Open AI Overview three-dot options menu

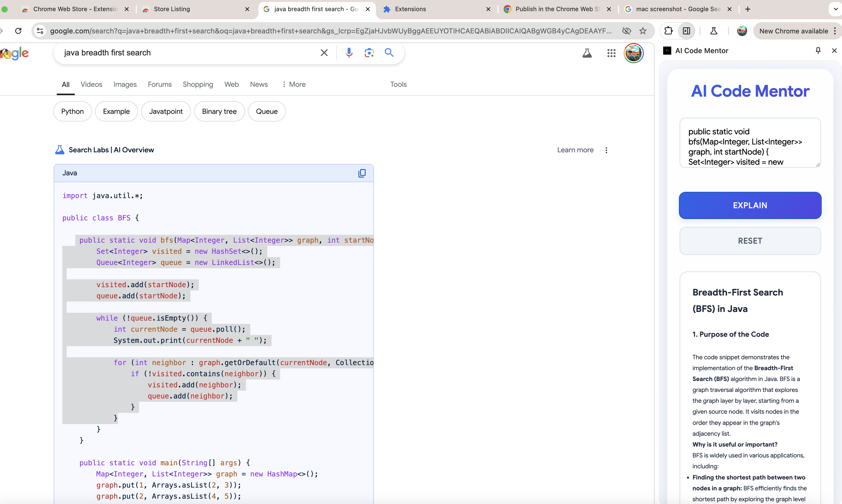pos(606,150)
